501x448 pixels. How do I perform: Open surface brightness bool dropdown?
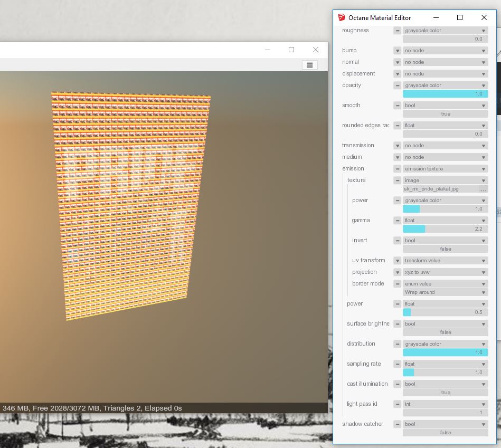pyautogui.click(x=446, y=324)
